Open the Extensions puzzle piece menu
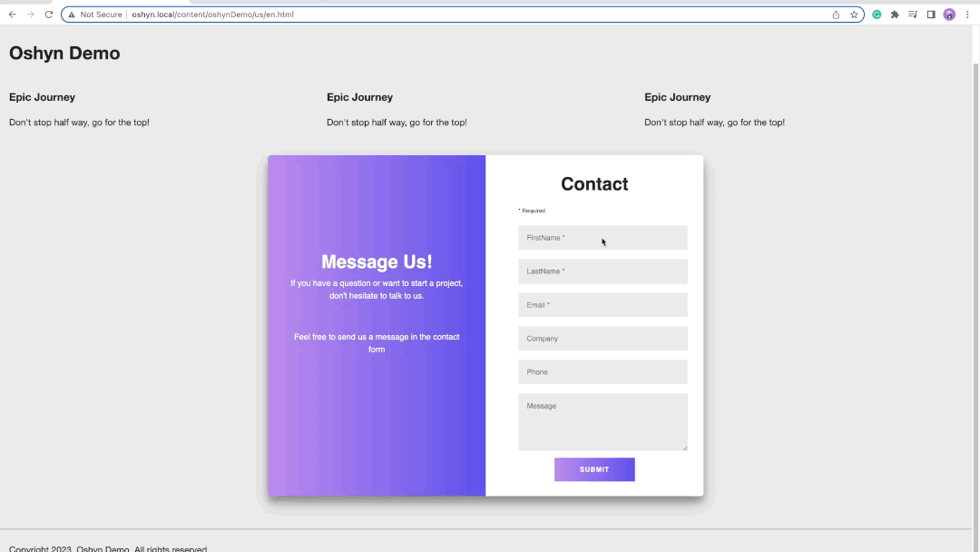980x552 pixels. pos(895,15)
